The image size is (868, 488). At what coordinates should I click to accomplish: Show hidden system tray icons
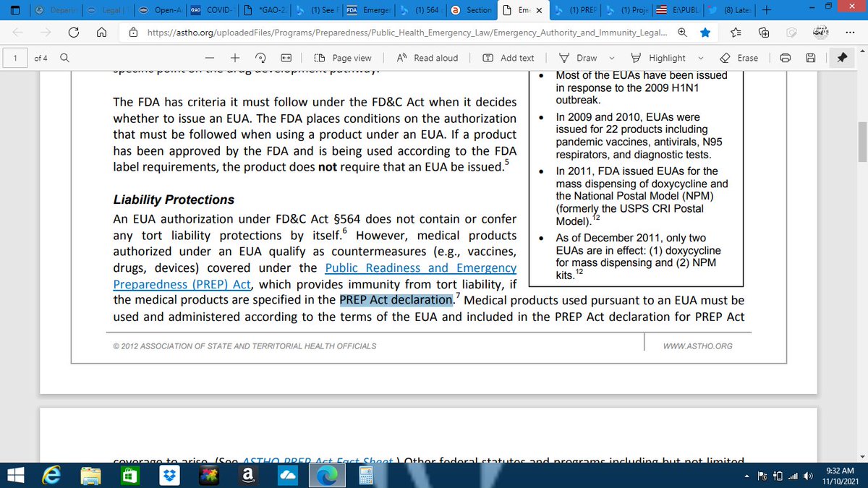tap(746, 476)
